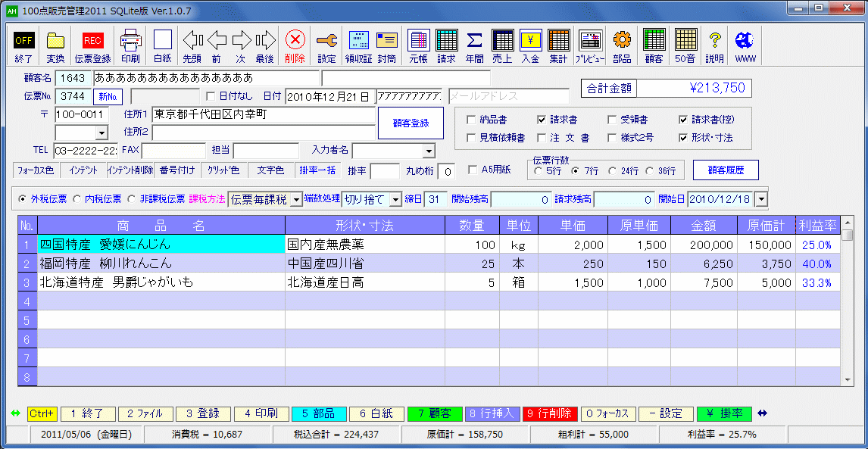Click the WWW globe icon
868x449 pixels.
745,46
